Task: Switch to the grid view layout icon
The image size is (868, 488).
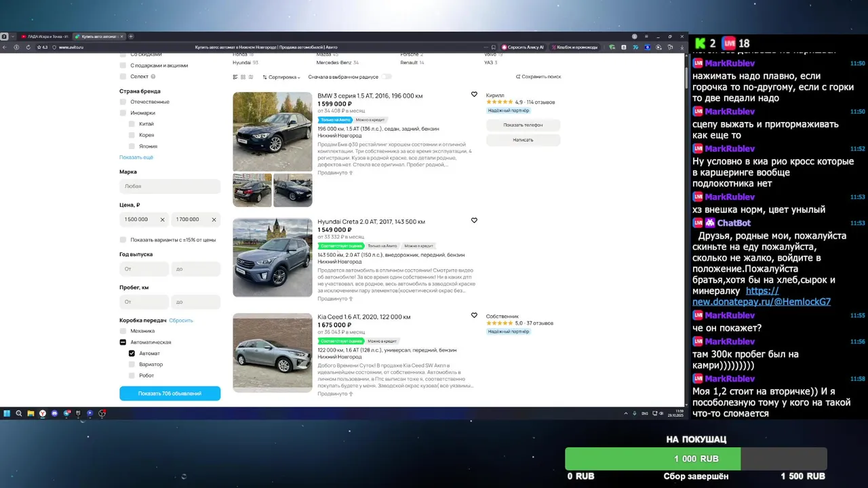Action: (x=243, y=77)
